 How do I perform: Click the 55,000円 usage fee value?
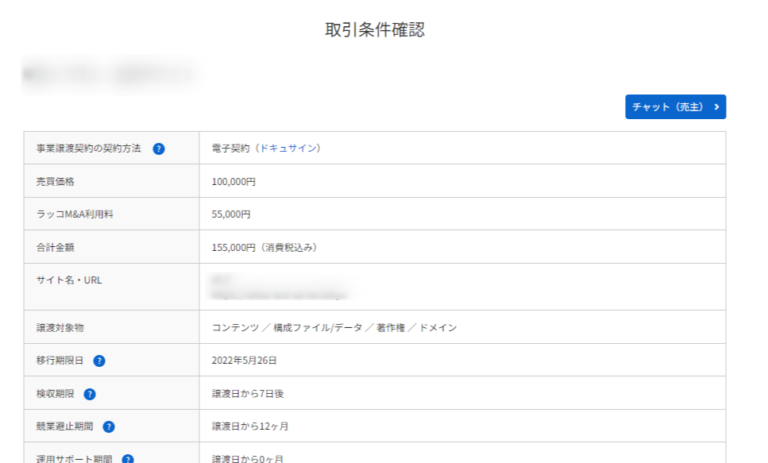click(231, 214)
